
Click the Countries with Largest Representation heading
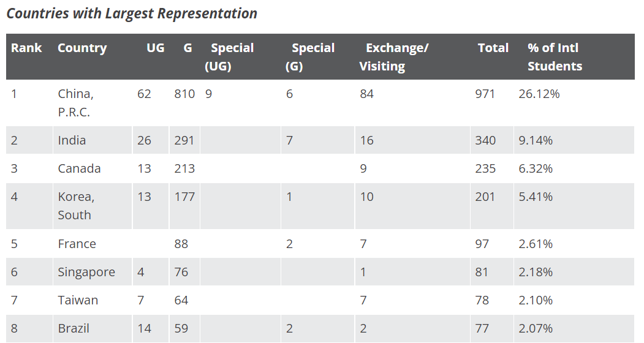click(132, 13)
